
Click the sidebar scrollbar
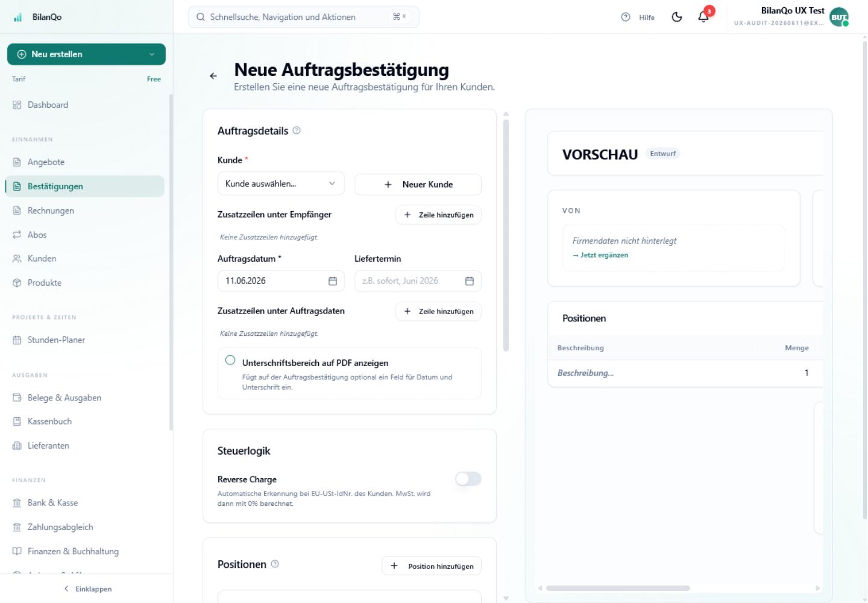tap(171, 262)
